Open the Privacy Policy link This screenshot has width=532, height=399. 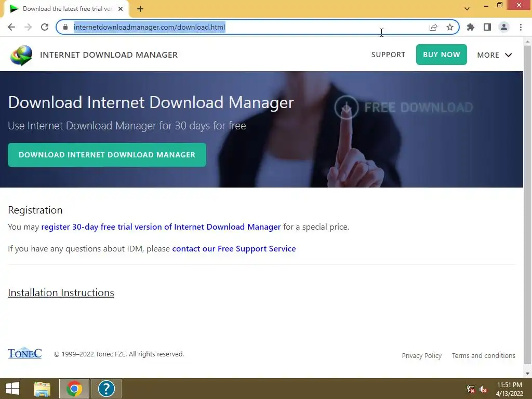tap(422, 355)
